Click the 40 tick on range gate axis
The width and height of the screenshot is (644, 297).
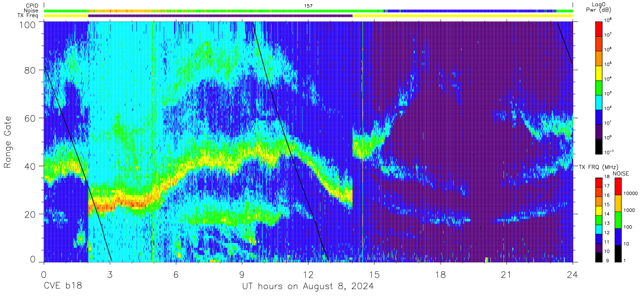point(30,166)
